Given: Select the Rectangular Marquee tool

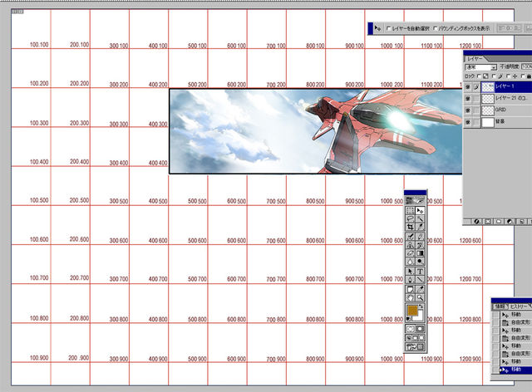Looking at the screenshot, I should [410, 210].
